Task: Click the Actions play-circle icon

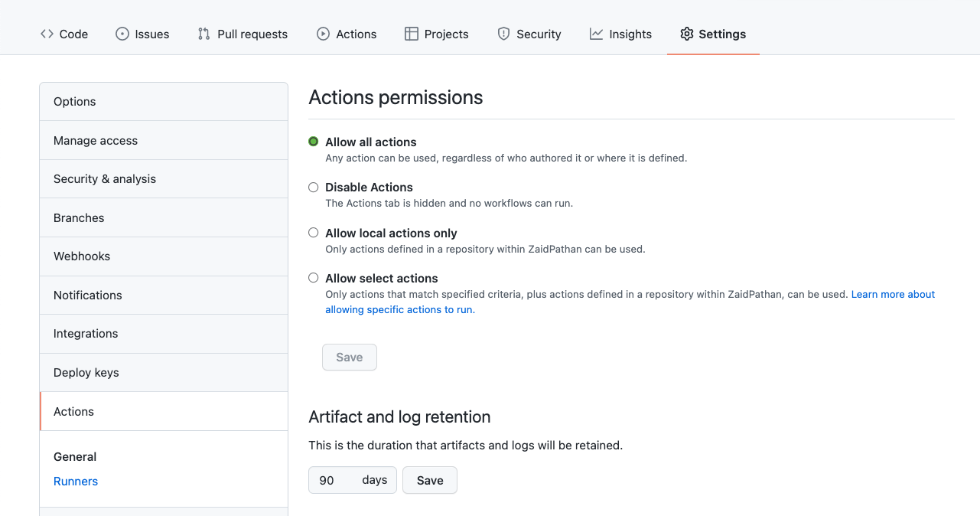Action: [x=323, y=34]
